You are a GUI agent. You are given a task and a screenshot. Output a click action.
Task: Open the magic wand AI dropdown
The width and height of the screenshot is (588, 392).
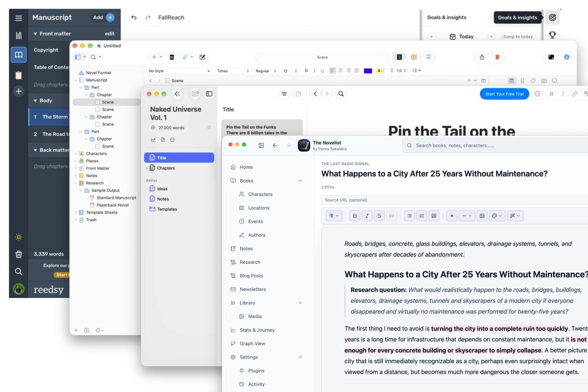pyautogui.click(x=515, y=216)
